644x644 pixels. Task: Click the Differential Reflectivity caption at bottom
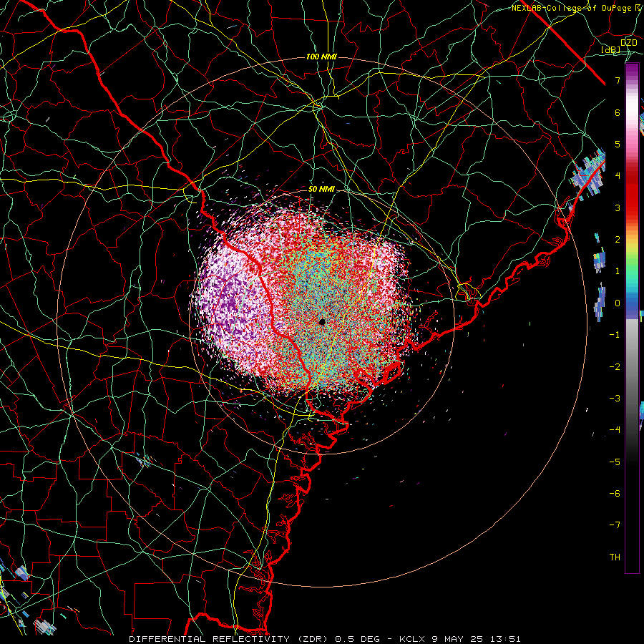(x=324, y=639)
